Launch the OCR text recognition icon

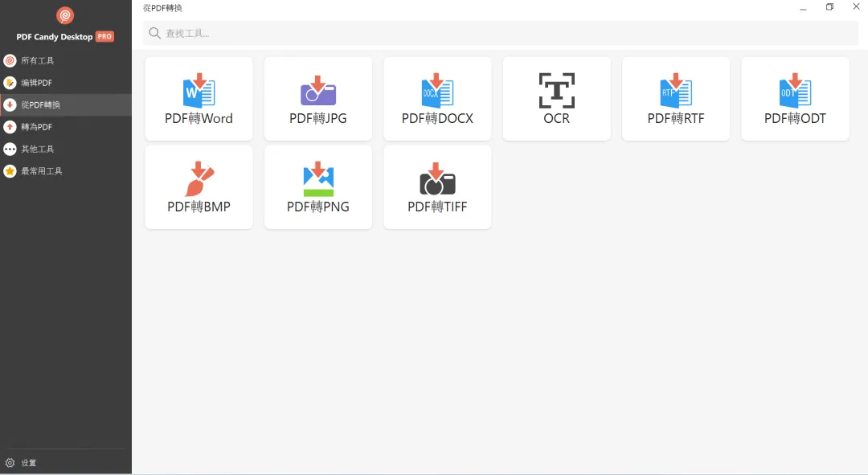(x=557, y=90)
